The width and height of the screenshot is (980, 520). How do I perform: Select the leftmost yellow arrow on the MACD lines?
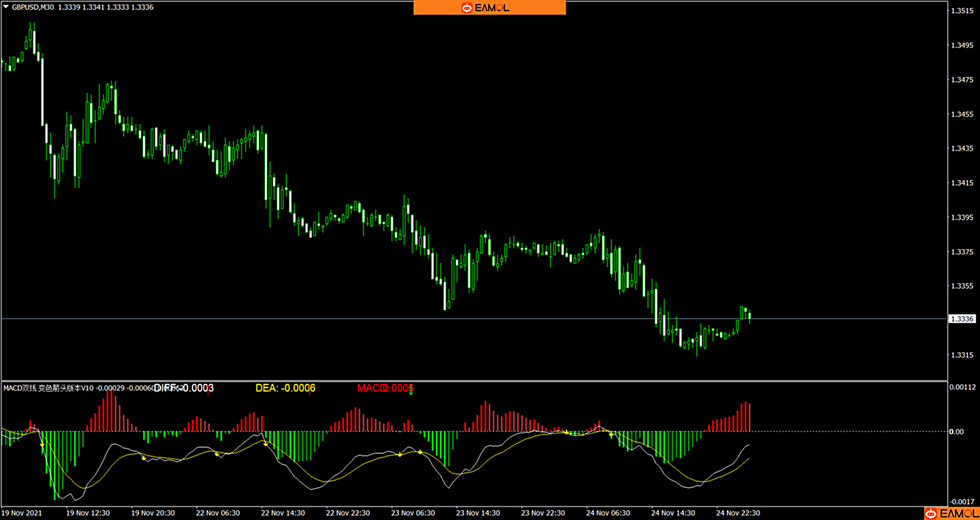click(x=42, y=445)
